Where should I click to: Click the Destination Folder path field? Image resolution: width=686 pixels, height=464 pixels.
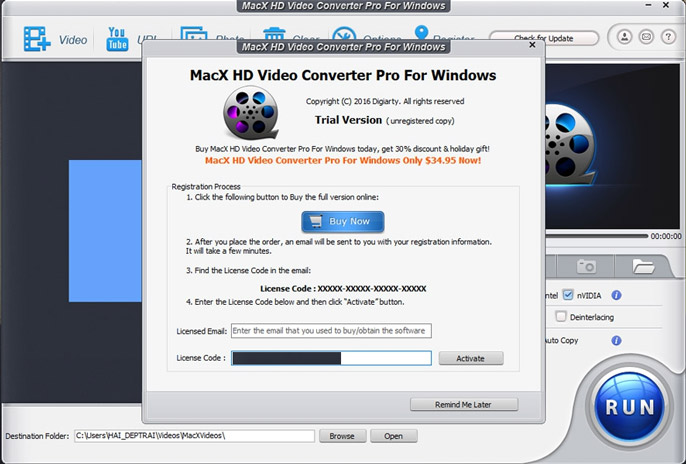click(194, 436)
